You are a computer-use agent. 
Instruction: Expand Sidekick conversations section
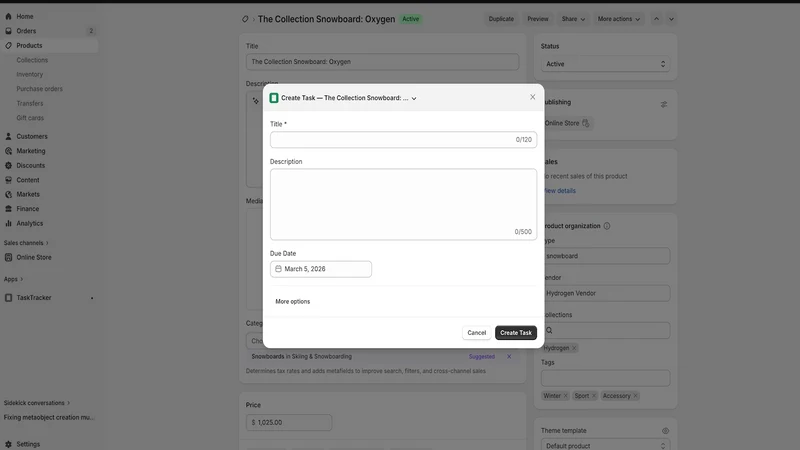point(37,403)
